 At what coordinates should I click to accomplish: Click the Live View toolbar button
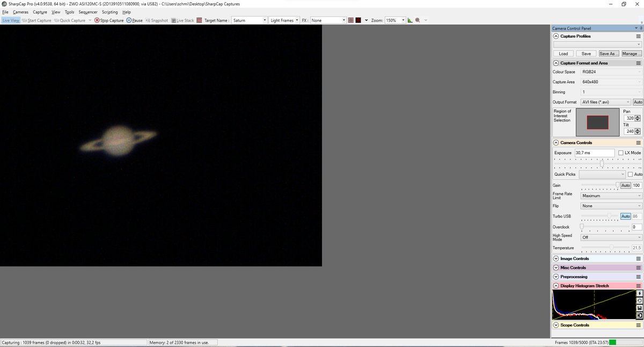pos(11,20)
